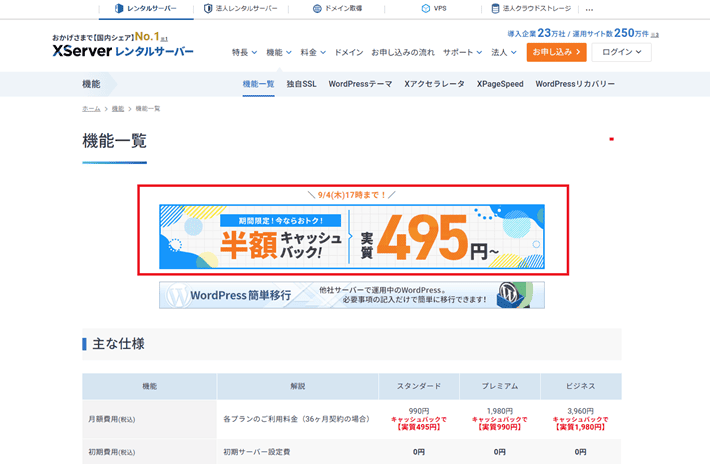Open お申し込みの流れ menu item
Image resolution: width=710 pixels, height=464 pixels.
click(403, 53)
